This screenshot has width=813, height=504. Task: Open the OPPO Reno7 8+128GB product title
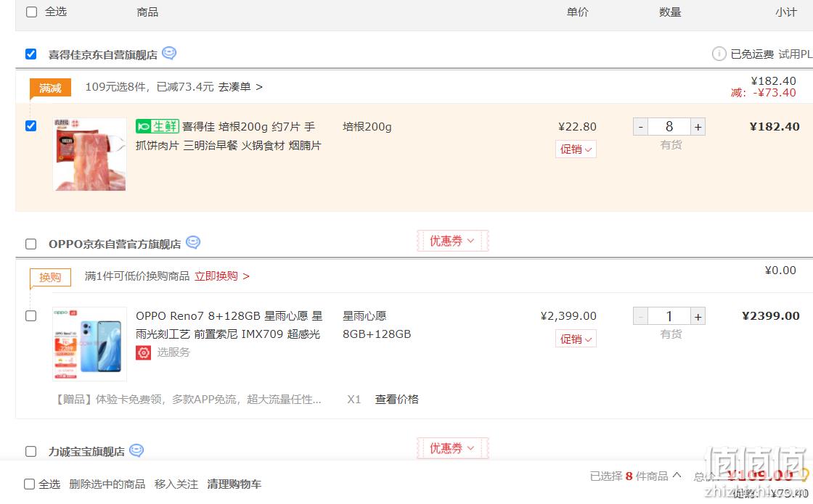point(229,326)
